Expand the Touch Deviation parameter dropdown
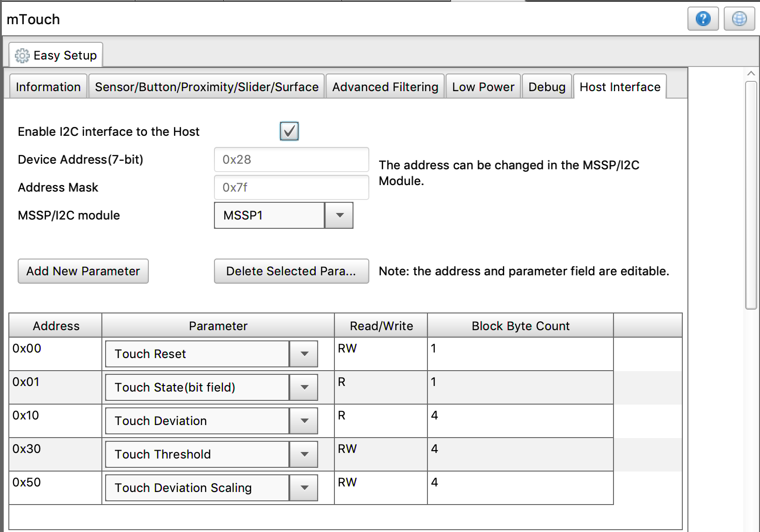The image size is (760, 532). [x=303, y=421]
